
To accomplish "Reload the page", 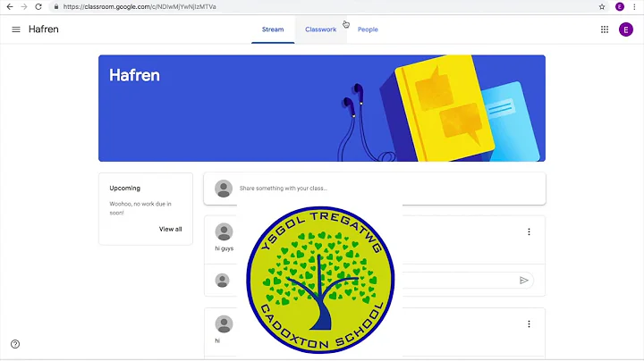I will click(x=38, y=6).
